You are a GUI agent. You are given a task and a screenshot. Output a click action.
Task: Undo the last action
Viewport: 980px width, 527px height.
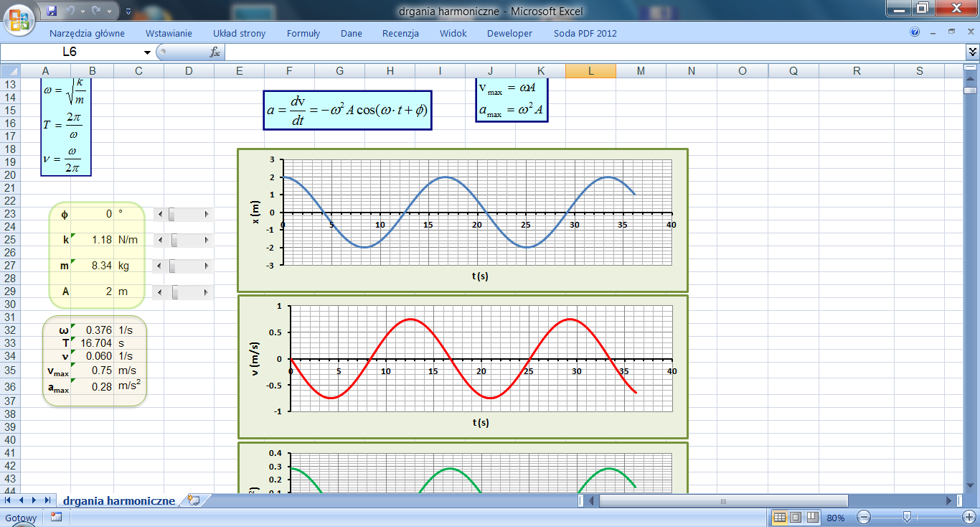point(71,11)
